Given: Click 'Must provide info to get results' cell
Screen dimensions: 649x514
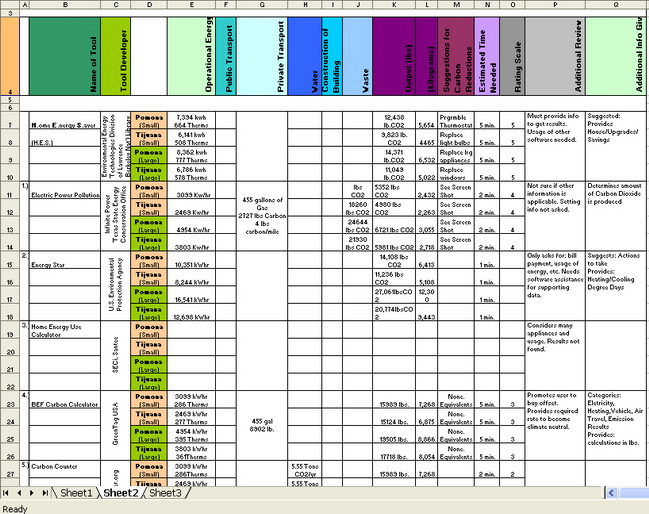Looking at the screenshot, I should coord(555,146).
